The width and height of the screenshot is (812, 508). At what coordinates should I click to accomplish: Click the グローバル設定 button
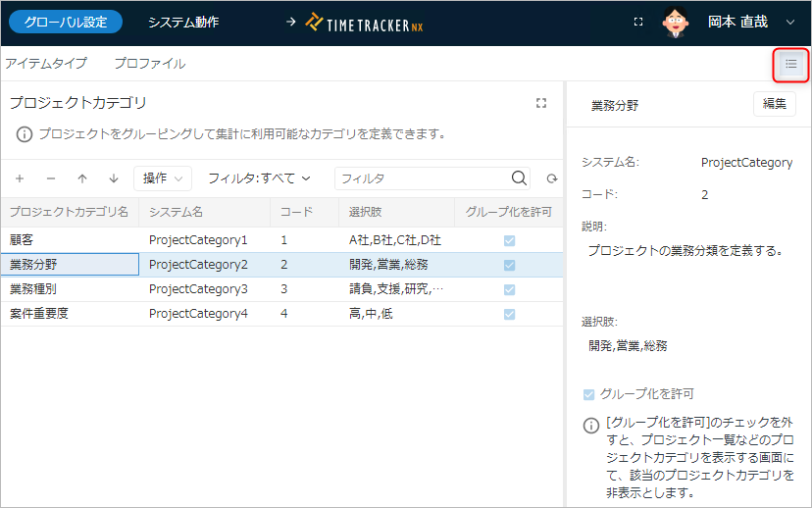(67, 22)
